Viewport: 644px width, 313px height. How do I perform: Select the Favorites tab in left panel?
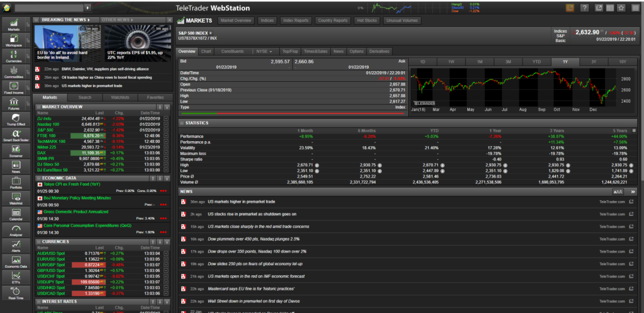click(x=155, y=98)
